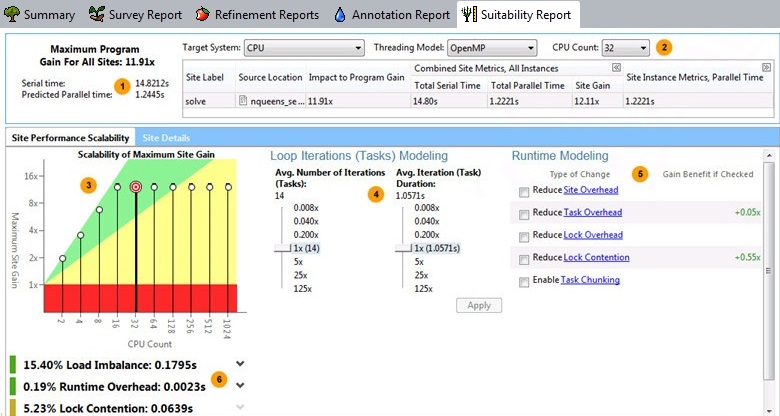Expand the Load Imbalance details chevron
Viewport: 780px width, 416px height.
240,364
